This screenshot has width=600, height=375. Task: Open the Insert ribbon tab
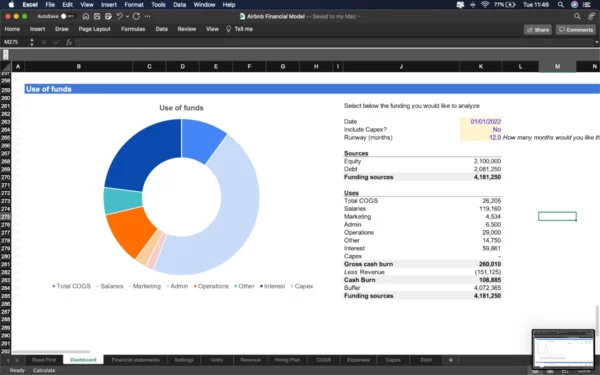point(38,29)
